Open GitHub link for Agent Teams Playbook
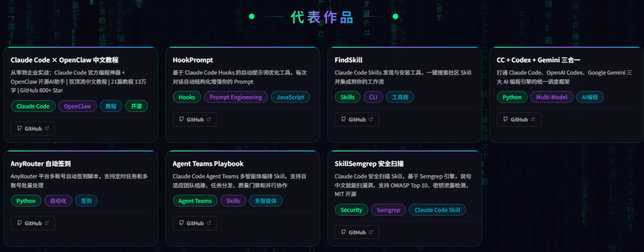 coord(194,223)
